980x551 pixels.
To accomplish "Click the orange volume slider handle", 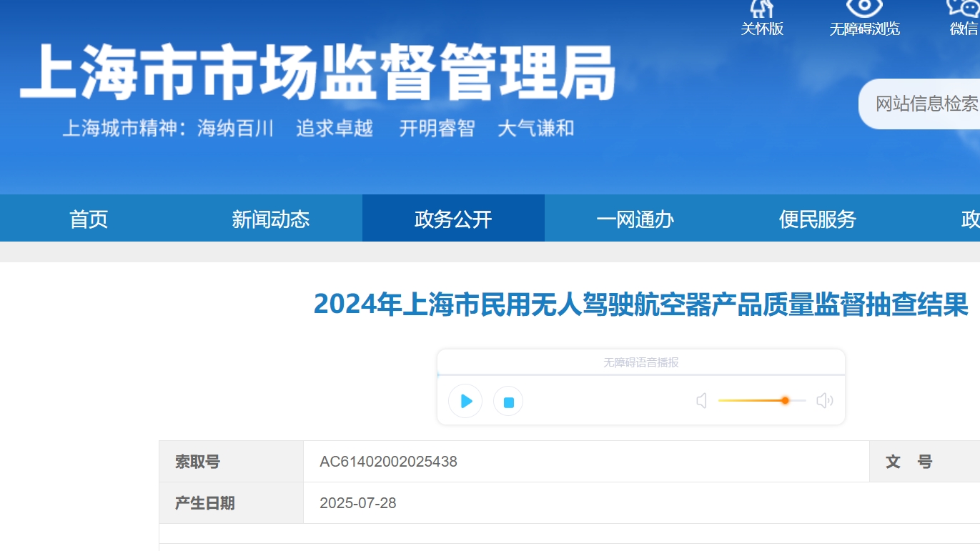I will click(785, 401).
